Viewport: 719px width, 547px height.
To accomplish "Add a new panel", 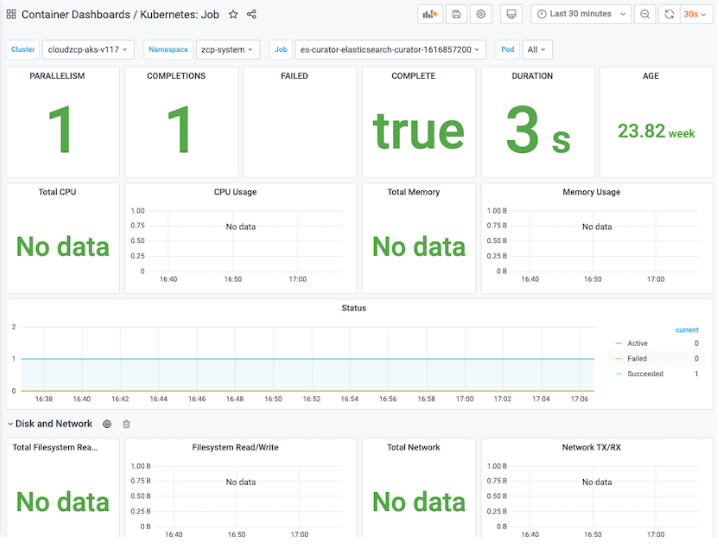I will click(430, 14).
